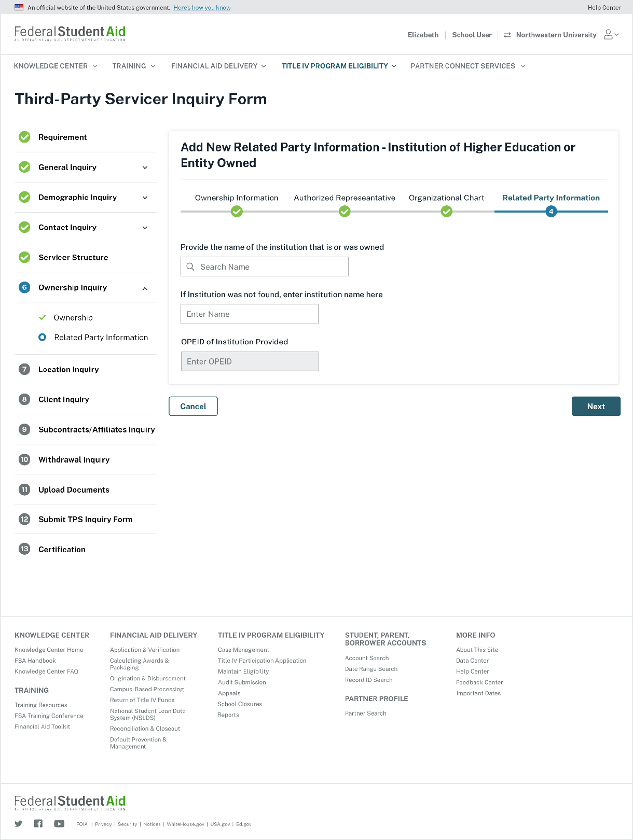Viewport: 633px width, 840px height.
Task: Click the step 4 progress circle
Action: 551,212
